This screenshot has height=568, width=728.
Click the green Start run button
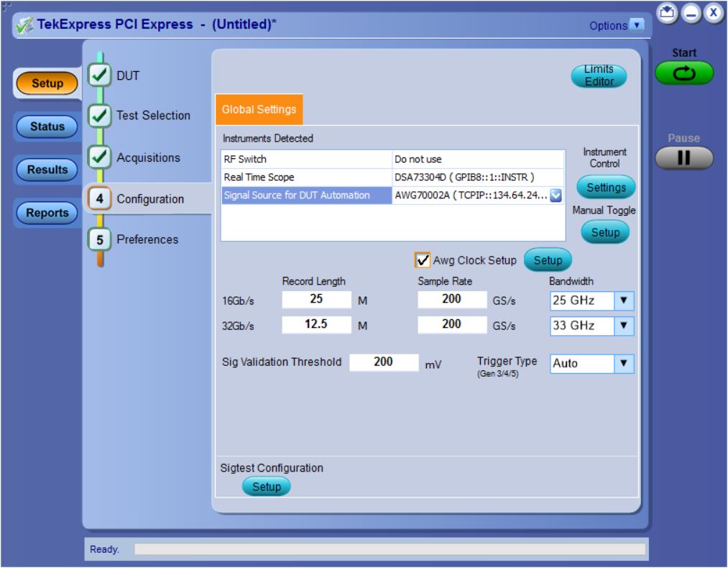tap(683, 73)
